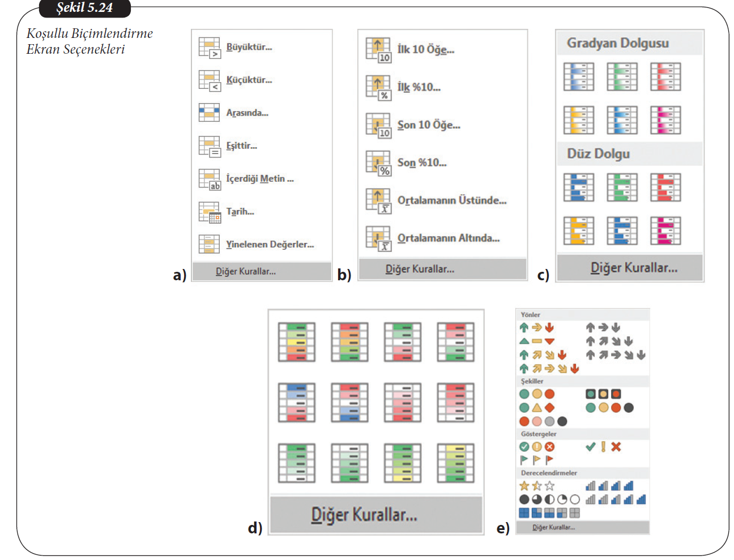
Task: Choose Ortalamanın Altında menu item
Action: [448, 238]
